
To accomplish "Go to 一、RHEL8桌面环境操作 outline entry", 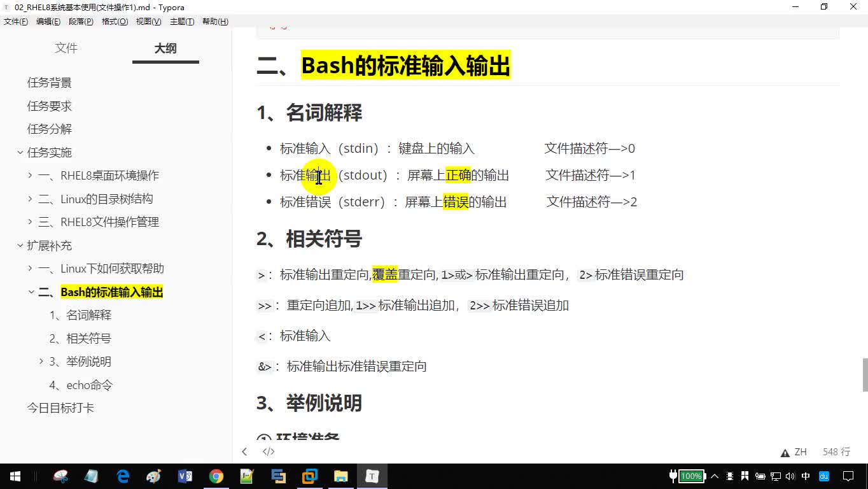I will click(x=99, y=176).
